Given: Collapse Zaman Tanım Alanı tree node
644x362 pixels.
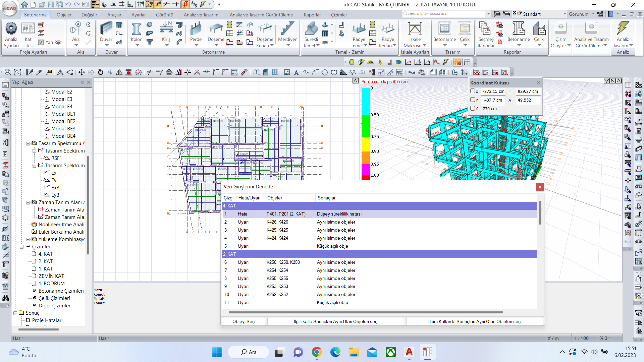Looking at the screenshot, I should [x=28, y=202].
